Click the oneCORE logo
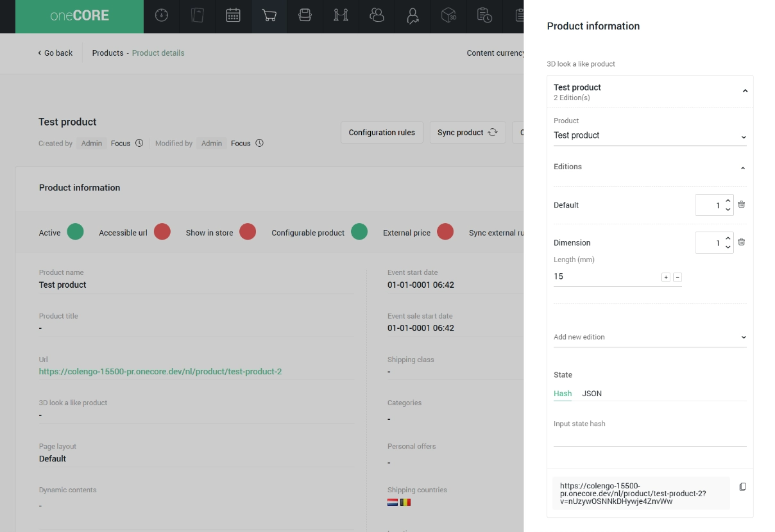Screen dimensions: 775x532 pos(80,16)
